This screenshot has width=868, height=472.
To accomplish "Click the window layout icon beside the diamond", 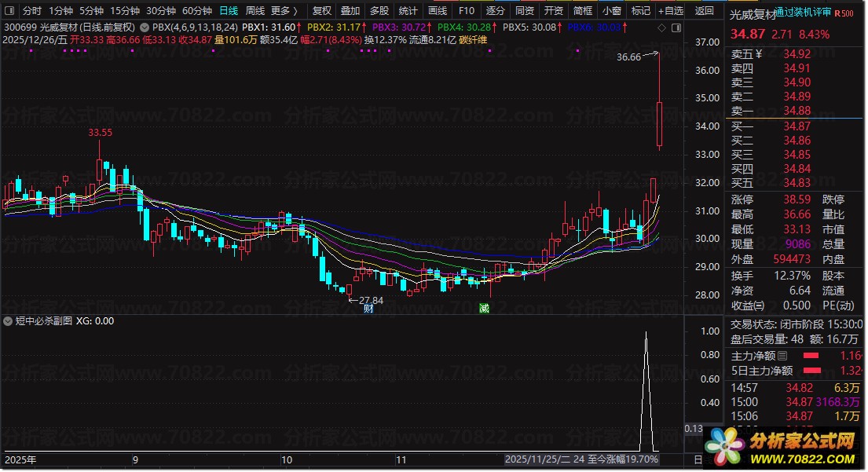I will pos(676,27).
